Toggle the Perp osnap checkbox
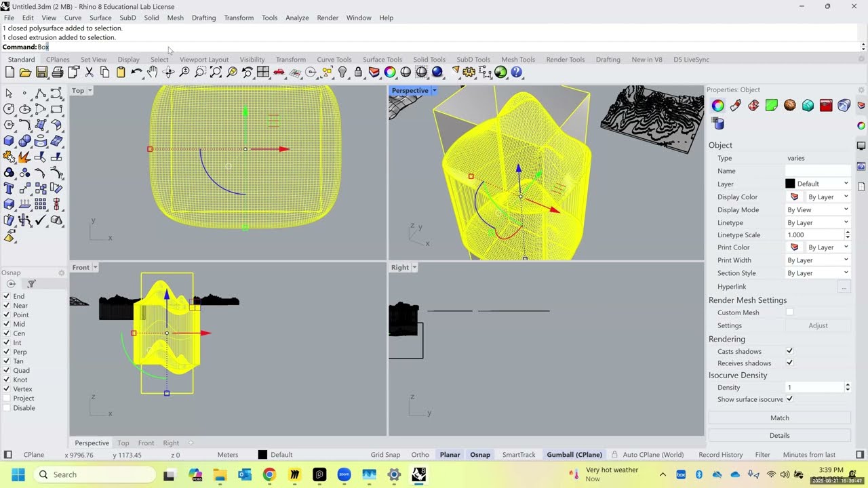This screenshot has width=868, height=488. [x=7, y=352]
